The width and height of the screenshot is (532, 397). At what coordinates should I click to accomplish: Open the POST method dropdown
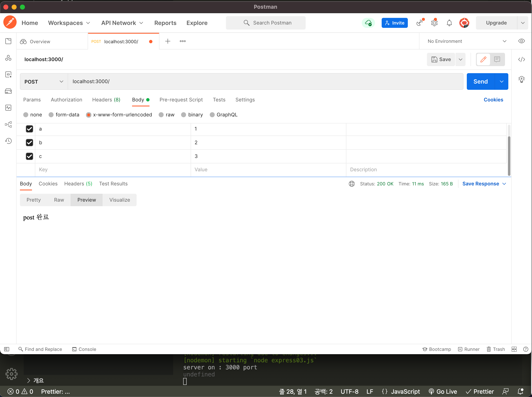pos(44,81)
